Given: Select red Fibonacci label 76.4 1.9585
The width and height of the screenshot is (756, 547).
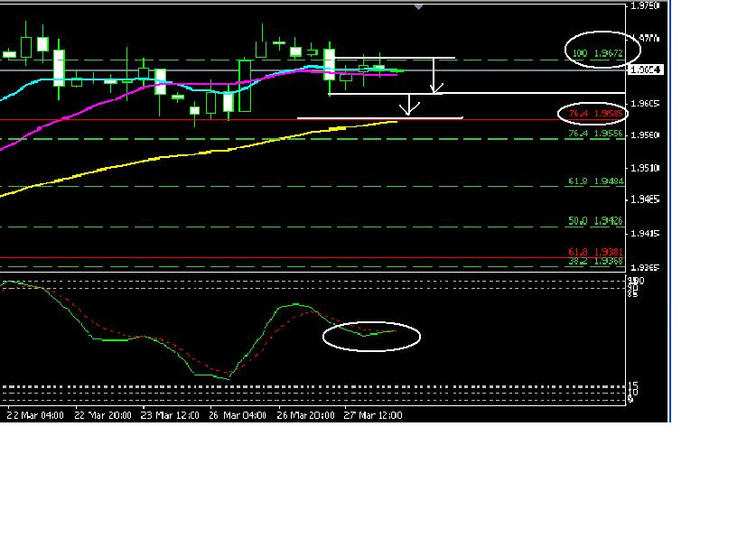Looking at the screenshot, I should [596, 114].
